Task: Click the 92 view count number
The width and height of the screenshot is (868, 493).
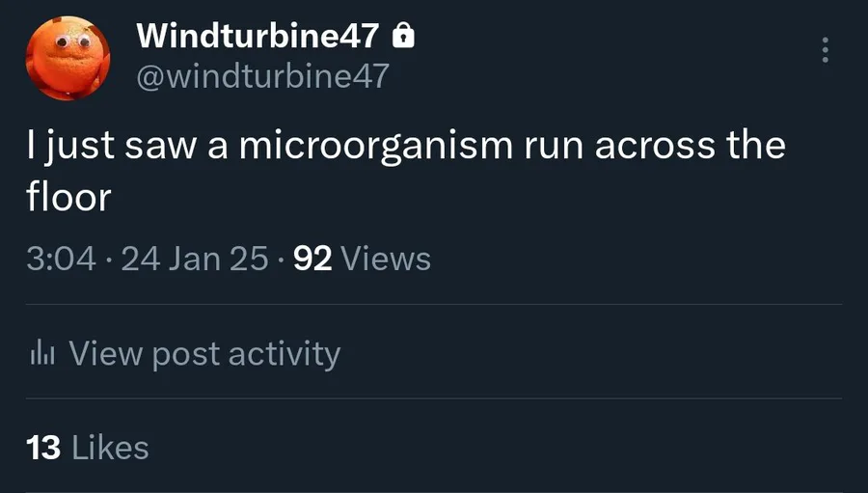Action: click(312, 259)
